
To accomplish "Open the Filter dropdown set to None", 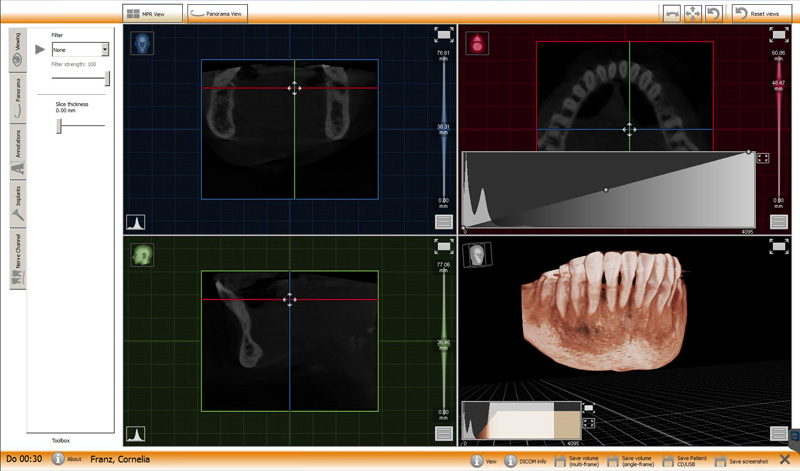I will tap(80, 49).
